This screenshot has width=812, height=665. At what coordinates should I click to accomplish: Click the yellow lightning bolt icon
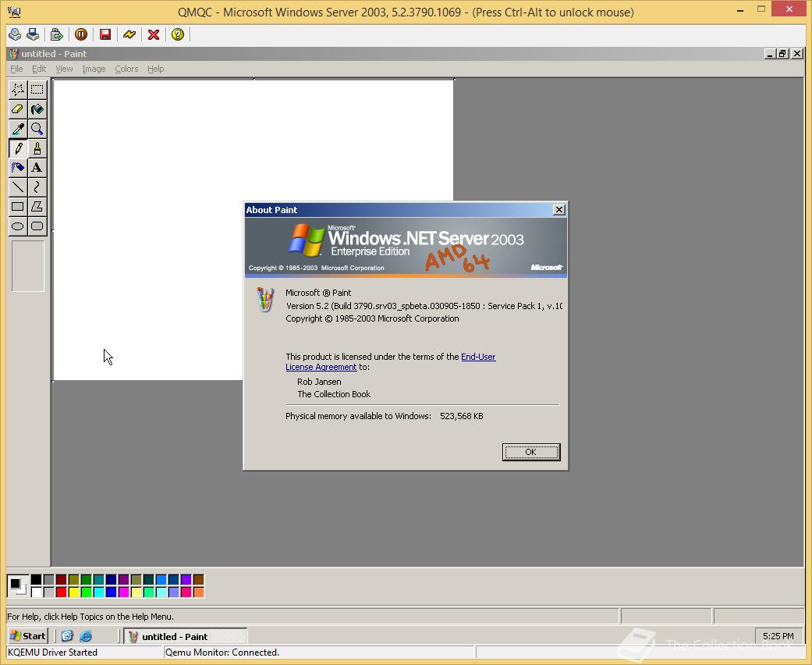pyautogui.click(x=129, y=34)
